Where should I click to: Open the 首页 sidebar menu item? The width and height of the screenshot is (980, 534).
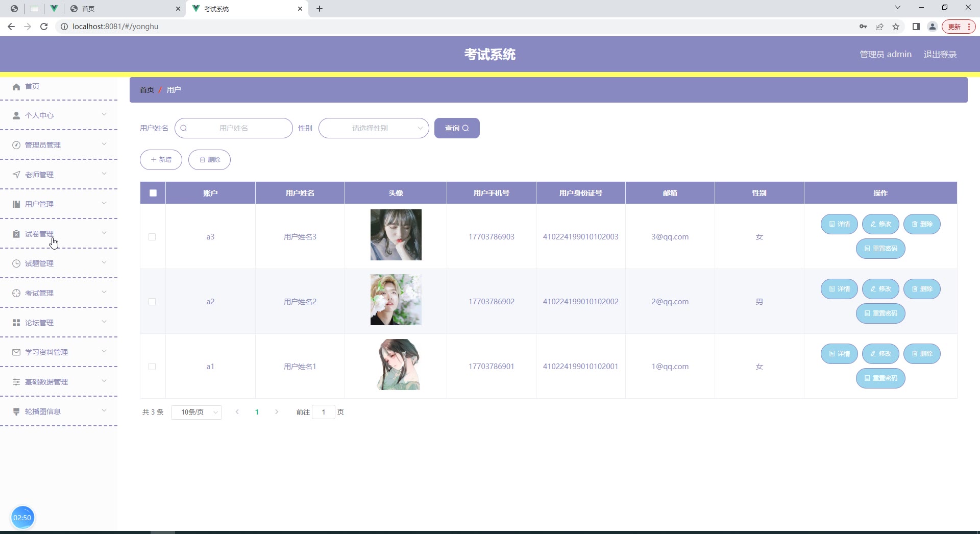[x=59, y=87]
